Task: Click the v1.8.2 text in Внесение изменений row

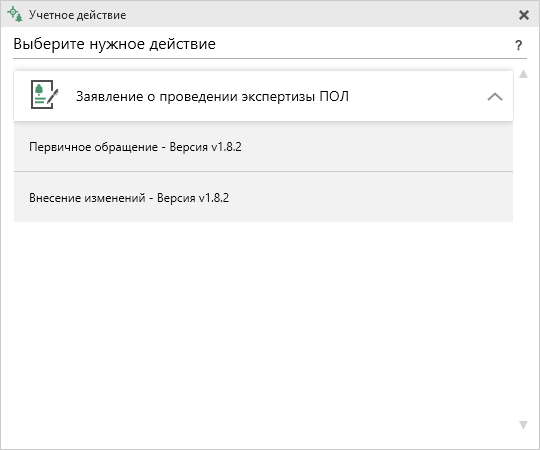Action: coord(214,198)
